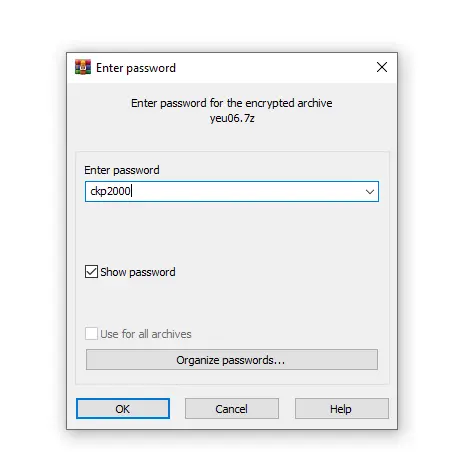Click empty space between Show password and Use for all

tap(232, 303)
